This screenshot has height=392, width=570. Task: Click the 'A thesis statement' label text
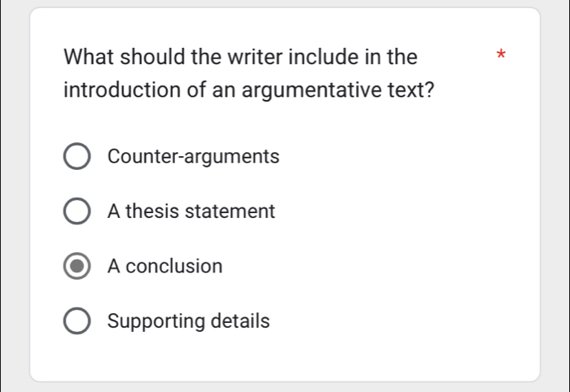click(x=191, y=211)
